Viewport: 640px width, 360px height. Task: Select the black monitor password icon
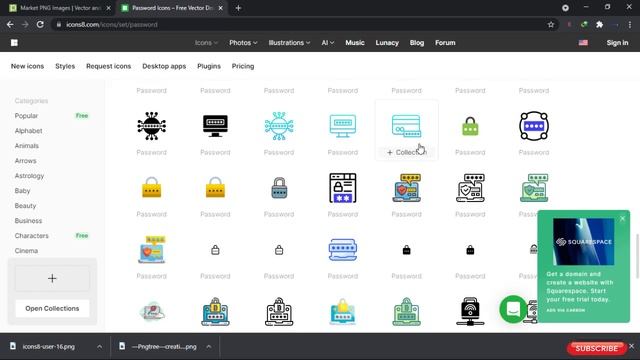(x=215, y=126)
